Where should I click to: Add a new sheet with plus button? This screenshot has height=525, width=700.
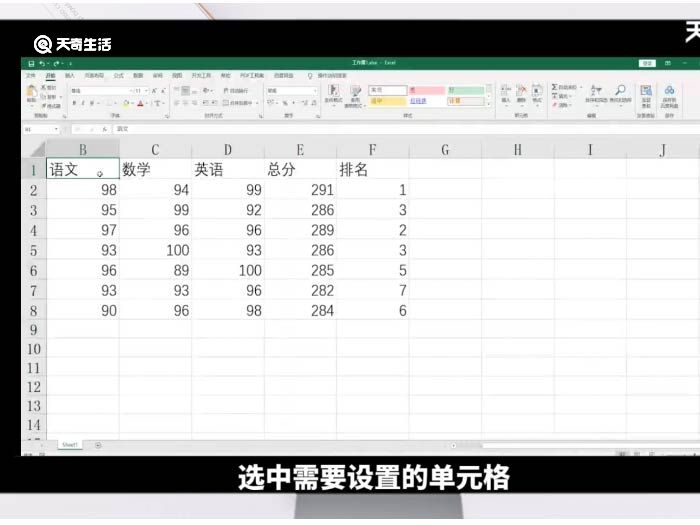coord(98,445)
